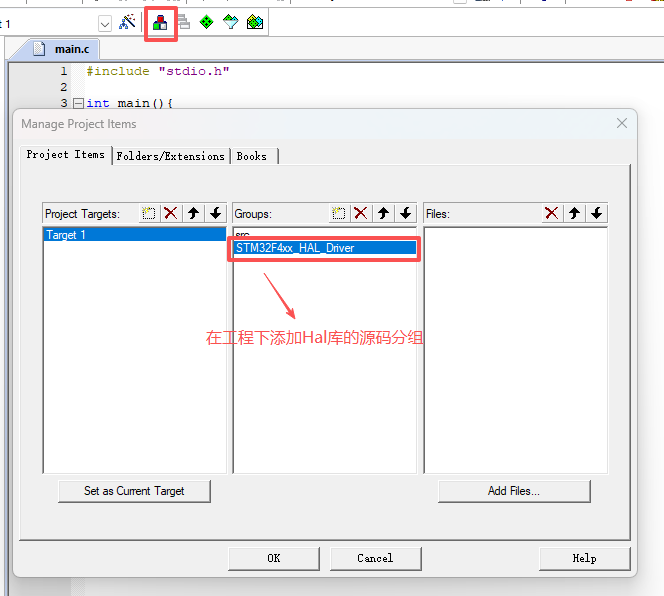Delete selected file in Files header

click(551, 213)
